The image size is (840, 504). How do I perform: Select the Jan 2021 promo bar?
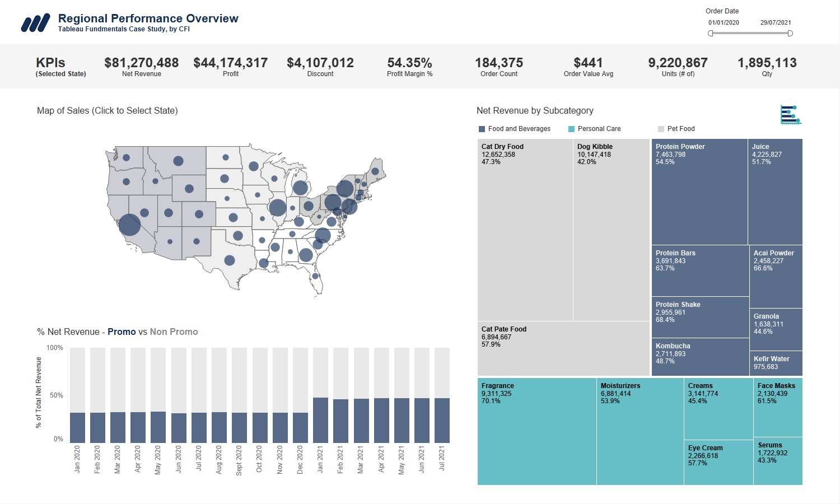(x=320, y=420)
